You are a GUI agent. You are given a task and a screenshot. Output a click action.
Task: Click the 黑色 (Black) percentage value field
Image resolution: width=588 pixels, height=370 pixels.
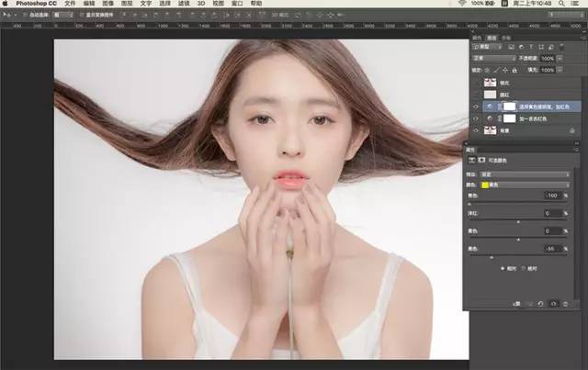(552, 249)
